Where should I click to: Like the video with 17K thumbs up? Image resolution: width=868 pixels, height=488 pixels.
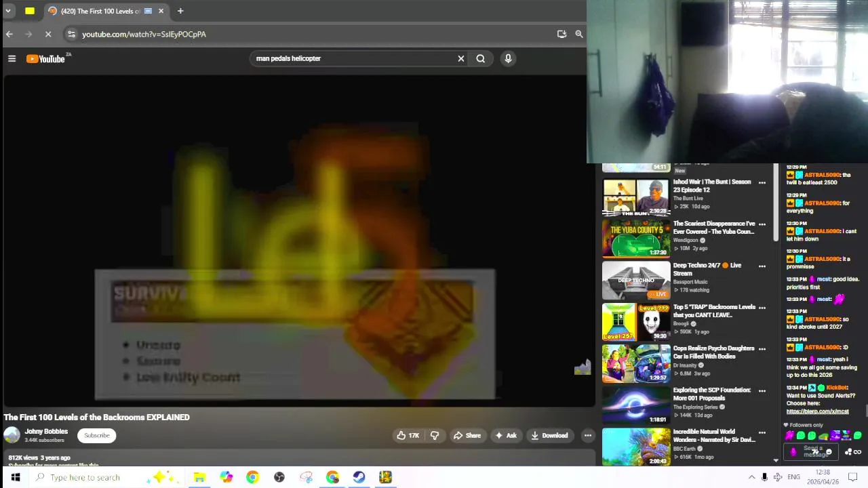(408, 436)
